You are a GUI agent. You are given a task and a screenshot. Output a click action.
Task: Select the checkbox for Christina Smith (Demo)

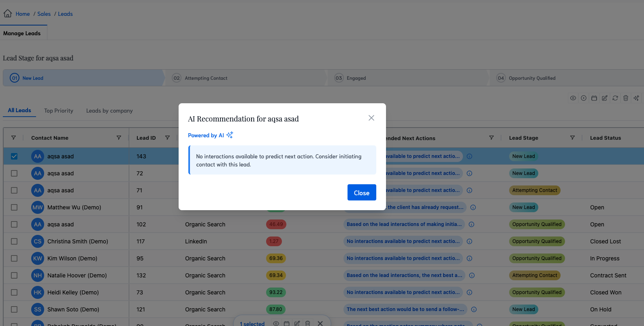[x=14, y=241]
